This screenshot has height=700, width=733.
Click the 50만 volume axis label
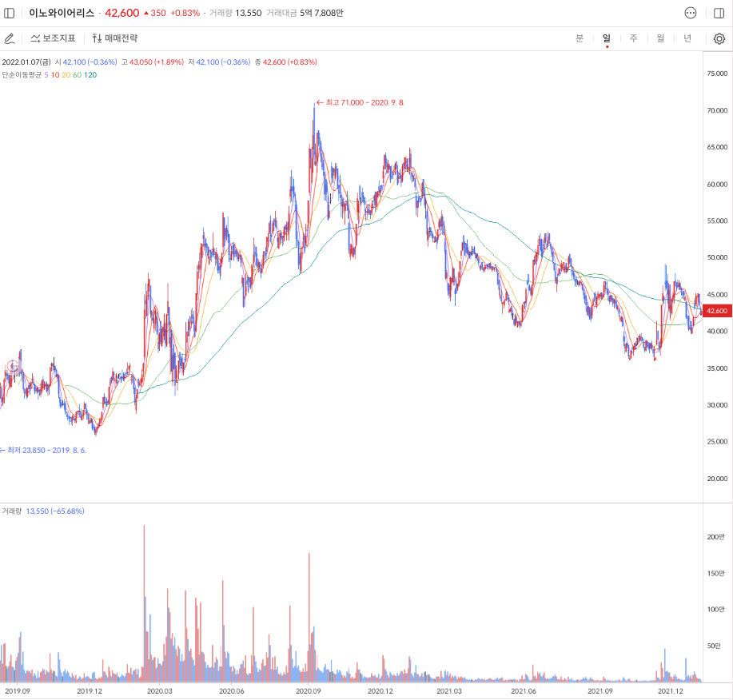coord(714,646)
